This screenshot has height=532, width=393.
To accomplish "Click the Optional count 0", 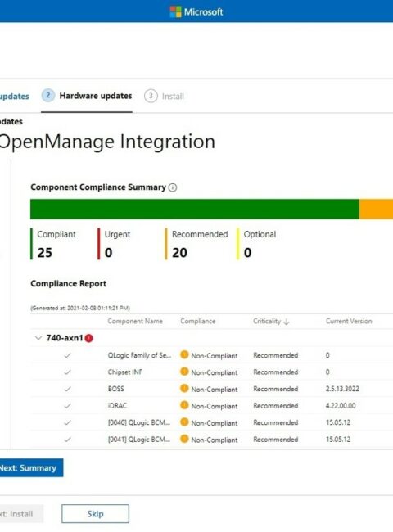I will pyautogui.click(x=248, y=253).
